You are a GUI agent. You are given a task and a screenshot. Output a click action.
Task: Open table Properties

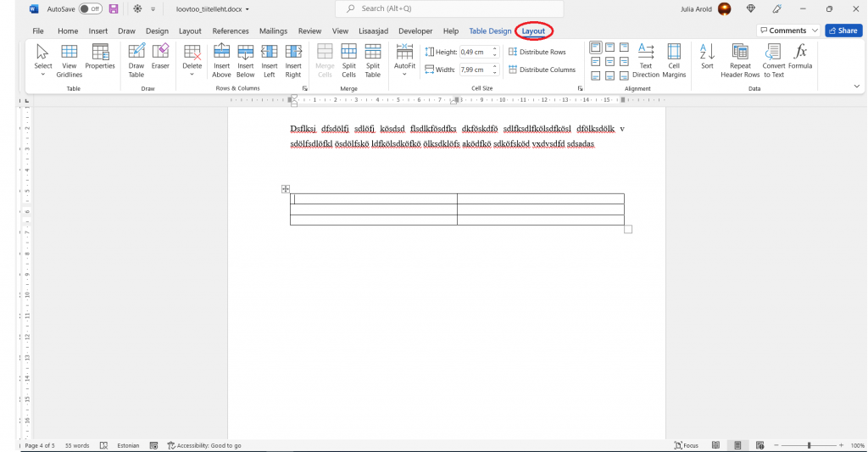coord(100,57)
